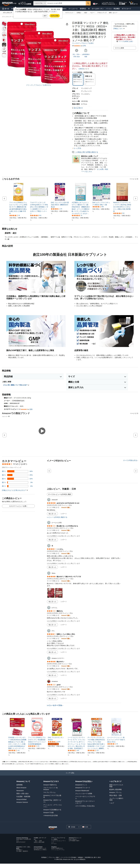Click the report-problem icon under product description
This screenshot has width=140, height=868.
[73, 152]
